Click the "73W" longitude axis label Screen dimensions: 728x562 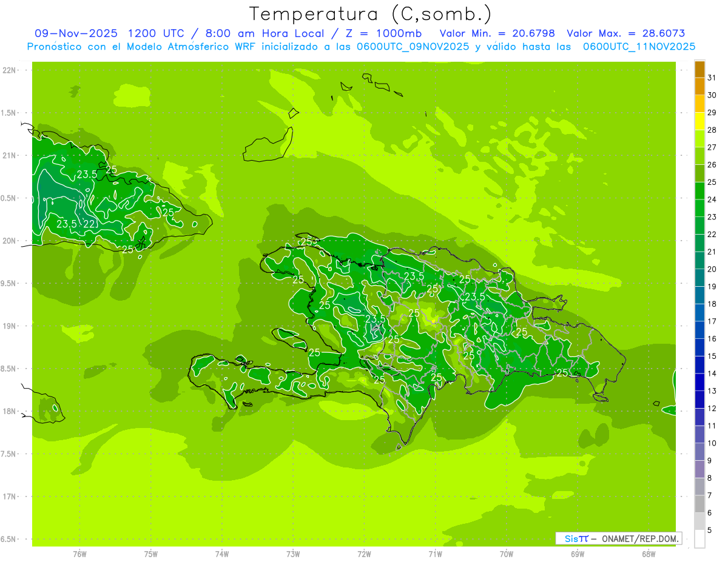pos(293,554)
